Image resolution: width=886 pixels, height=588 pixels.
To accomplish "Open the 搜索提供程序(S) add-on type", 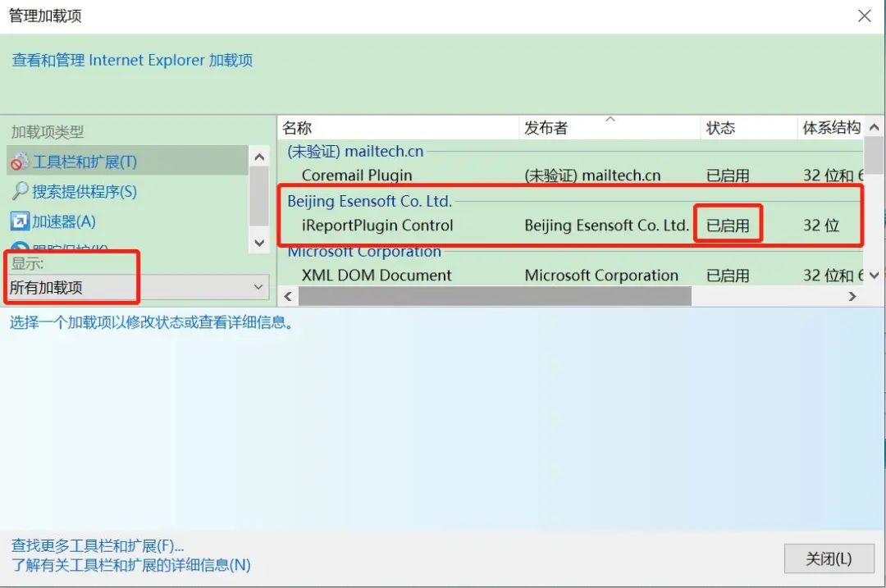I will click(x=84, y=191).
